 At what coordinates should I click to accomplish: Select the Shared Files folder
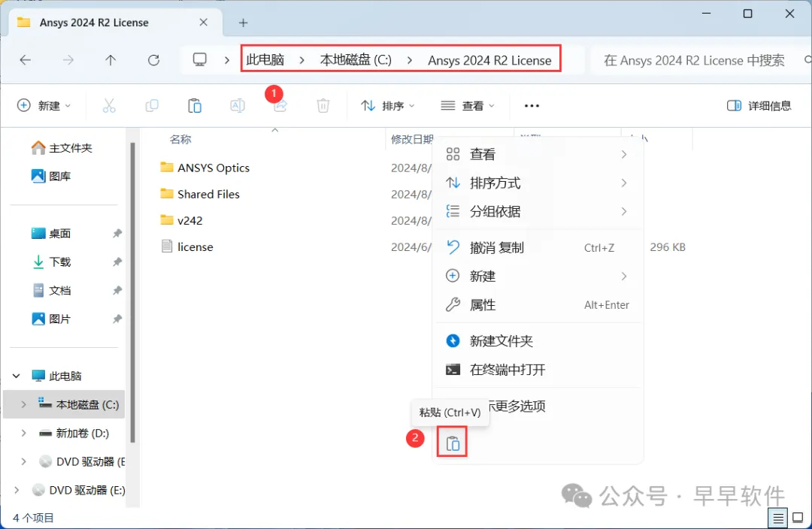208,194
